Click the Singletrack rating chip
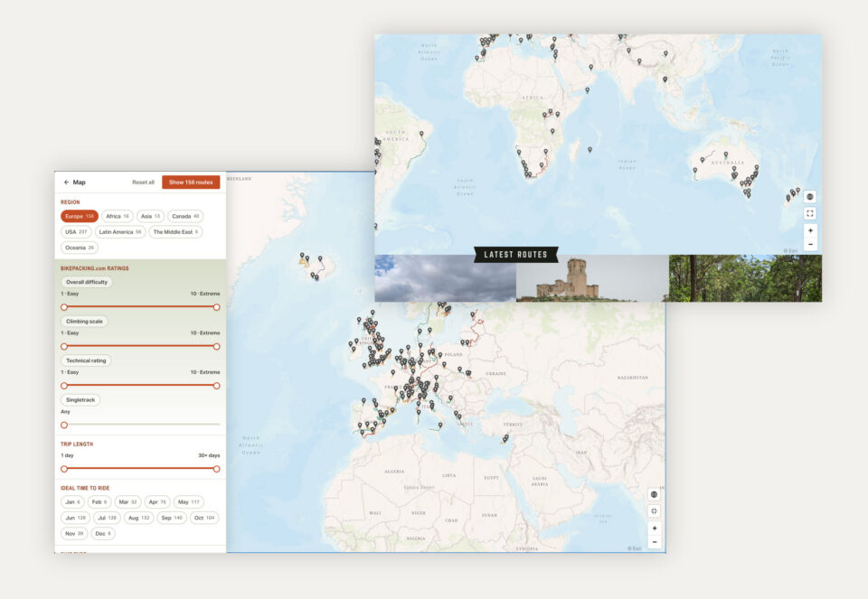This screenshot has width=868, height=599. coord(80,400)
